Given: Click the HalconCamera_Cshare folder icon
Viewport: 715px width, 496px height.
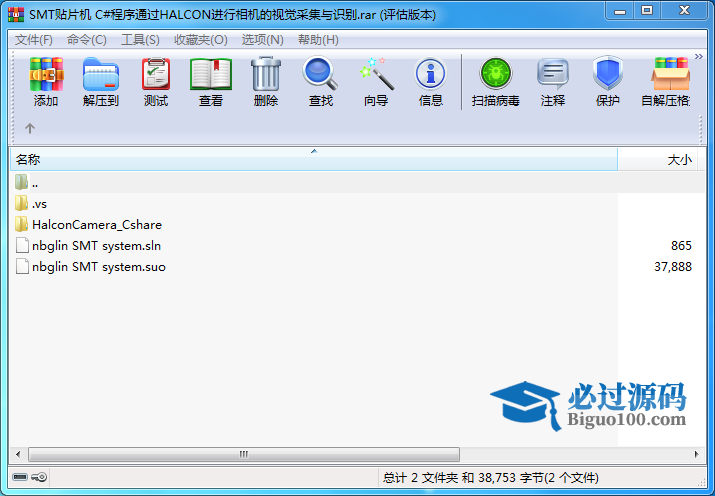Looking at the screenshot, I should click(x=21, y=225).
